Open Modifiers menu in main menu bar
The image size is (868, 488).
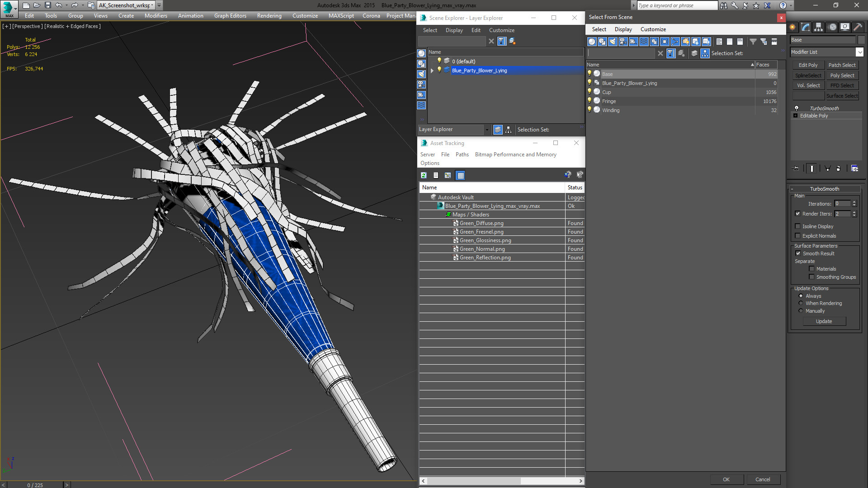click(x=156, y=16)
